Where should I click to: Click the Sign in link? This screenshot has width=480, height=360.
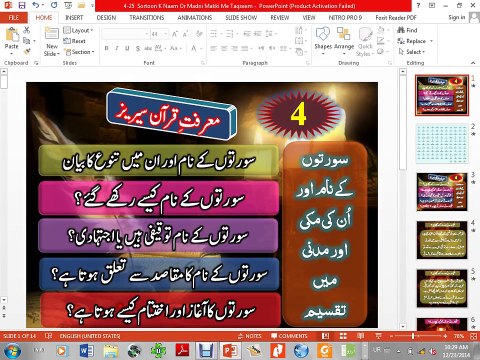click(x=456, y=17)
